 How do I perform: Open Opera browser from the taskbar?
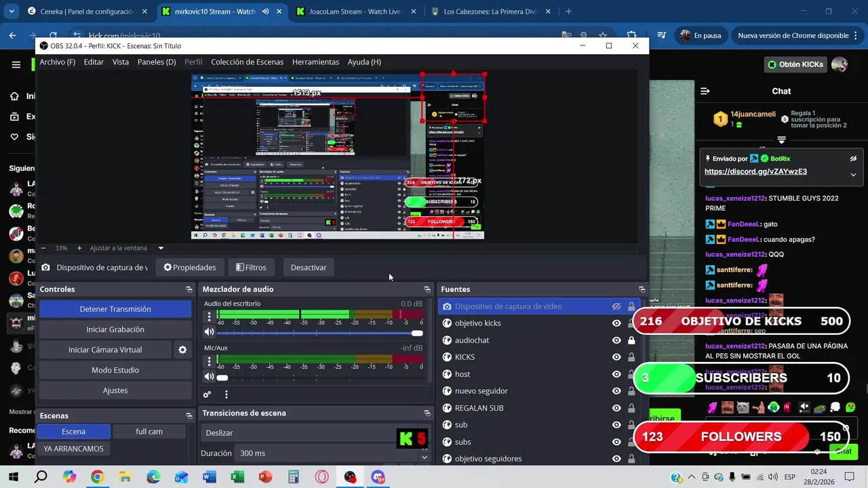click(321, 477)
